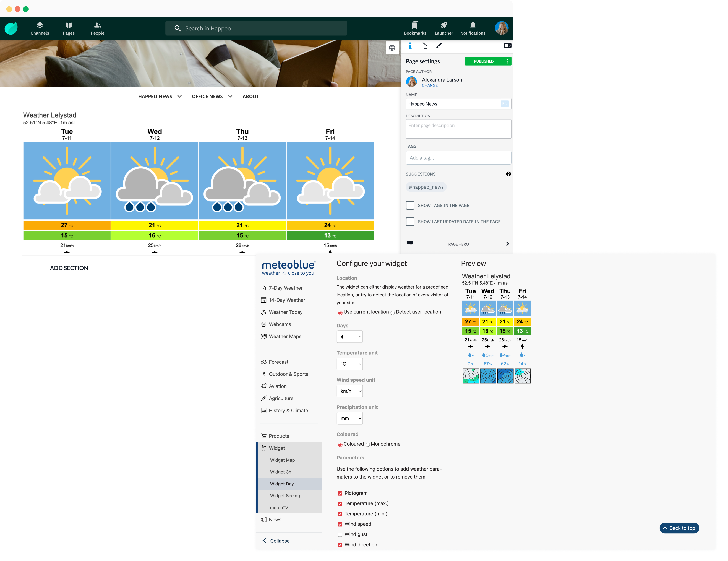Select Use current location radio button
Screen dimensions: 728x561
click(x=340, y=313)
